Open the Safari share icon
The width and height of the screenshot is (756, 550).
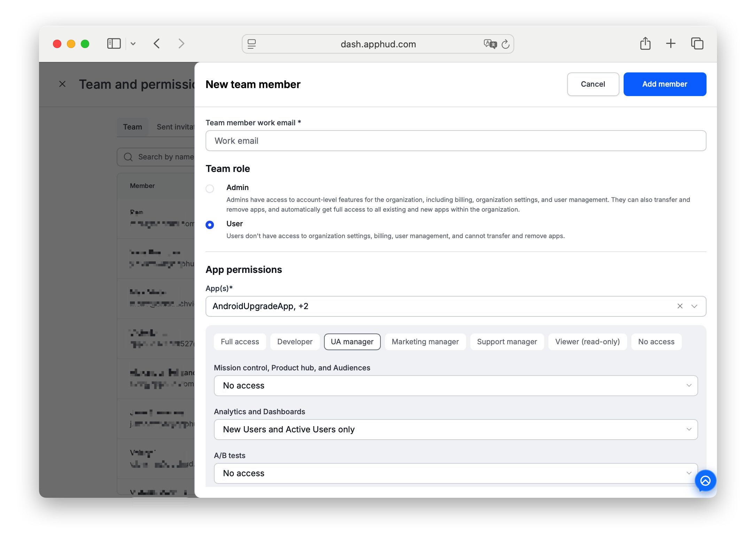point(645,44)
